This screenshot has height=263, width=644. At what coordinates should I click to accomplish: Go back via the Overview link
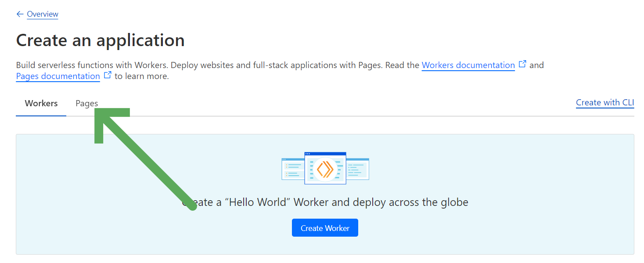pos(43,14)
